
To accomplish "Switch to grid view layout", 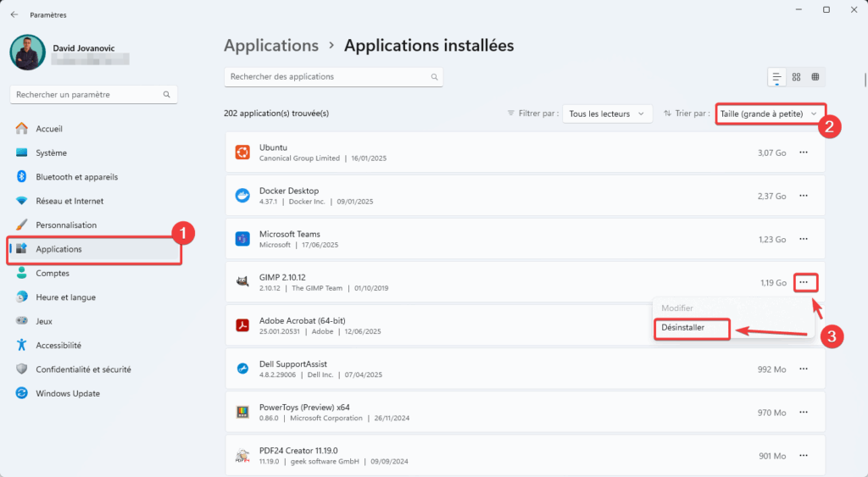I will [796, 77].
